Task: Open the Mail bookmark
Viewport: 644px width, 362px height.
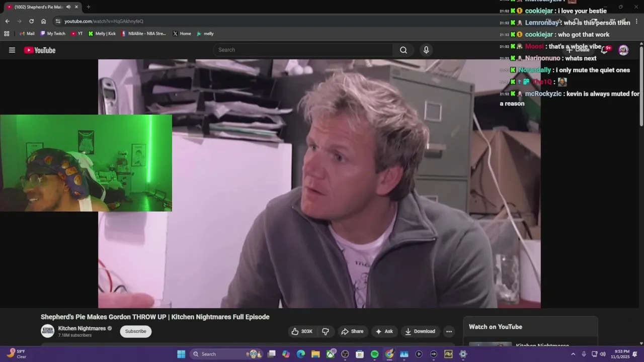Action: (x=27, y=34)
